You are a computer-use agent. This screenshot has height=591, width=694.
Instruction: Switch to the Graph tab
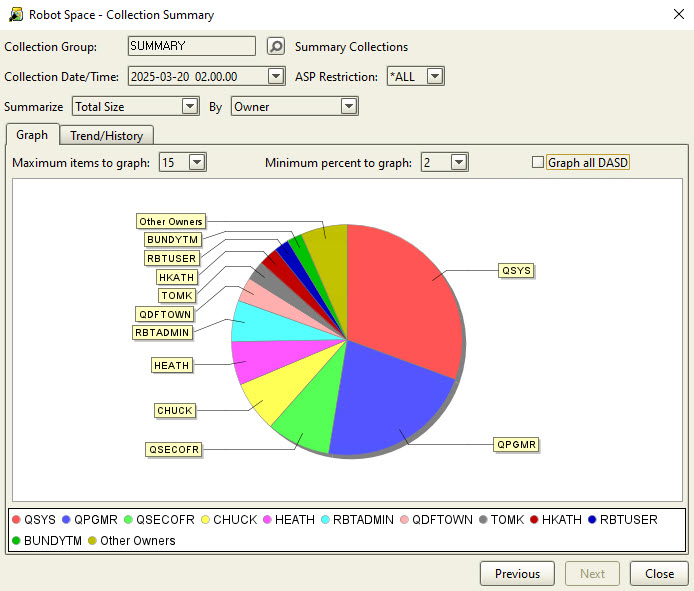point(32,135)
